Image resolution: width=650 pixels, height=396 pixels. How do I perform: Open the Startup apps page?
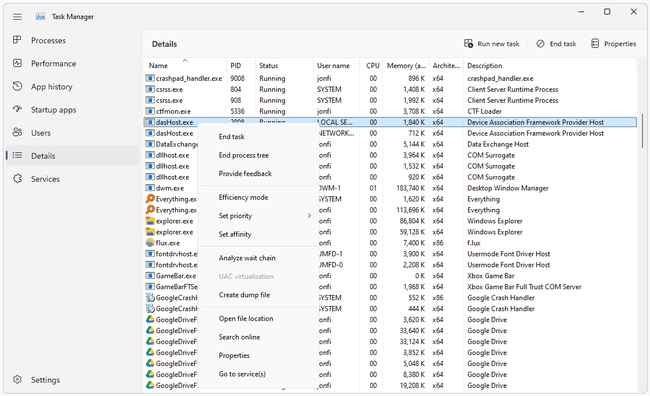[x=73, y=109]
